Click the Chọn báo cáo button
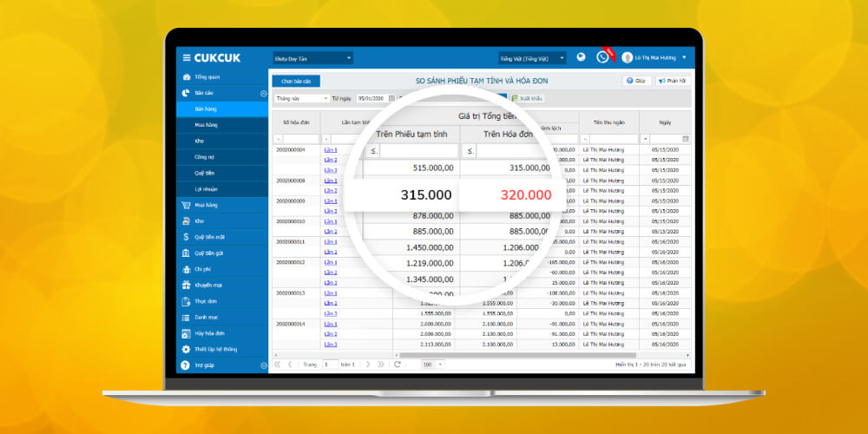 [x=296, y=81]
